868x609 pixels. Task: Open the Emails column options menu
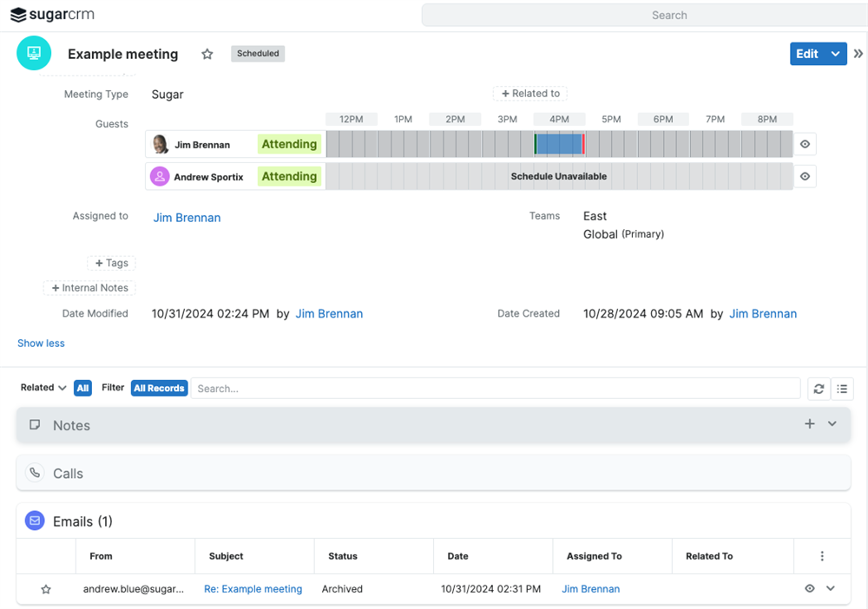tap(822, 556)
